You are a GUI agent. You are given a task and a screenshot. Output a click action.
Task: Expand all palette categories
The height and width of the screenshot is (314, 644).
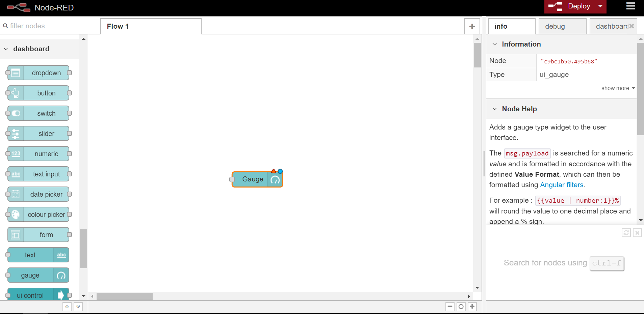coord(78,307)
